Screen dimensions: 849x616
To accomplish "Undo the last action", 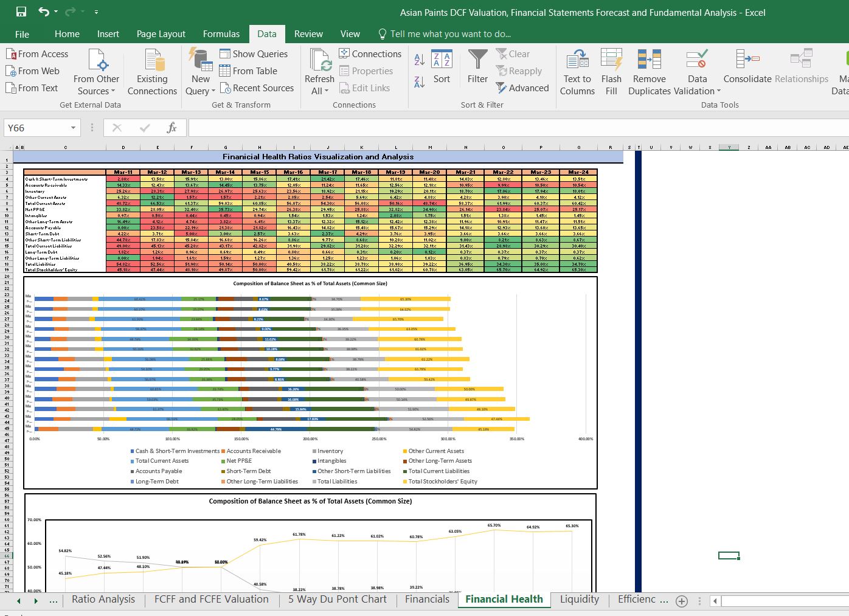I will click(x=44, y=12).
